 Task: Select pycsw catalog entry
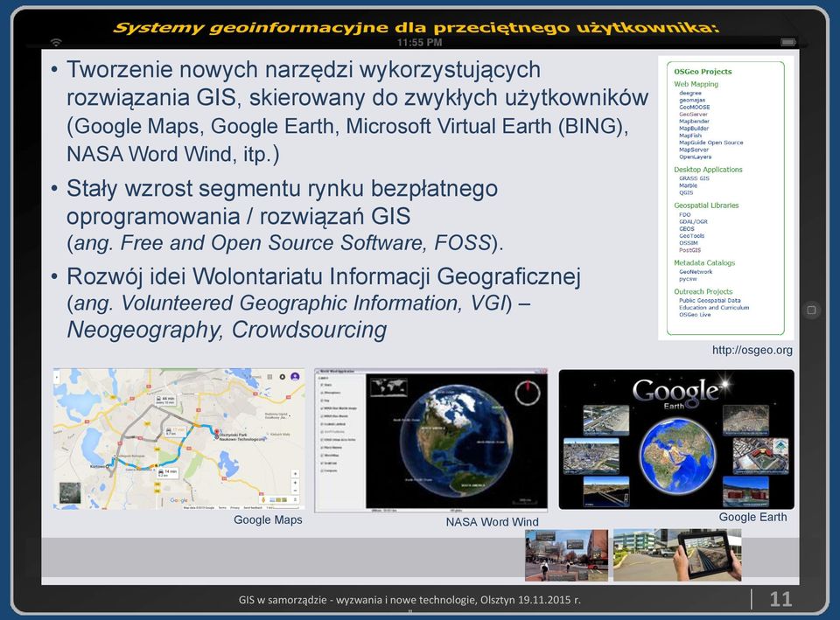coord(688,279)
